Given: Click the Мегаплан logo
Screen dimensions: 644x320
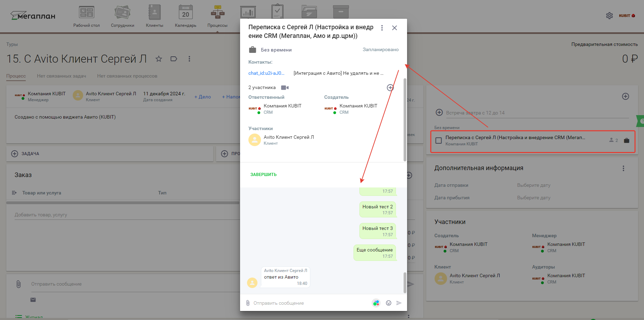Looking at the screenshot, I should click(x=33, y=16).
